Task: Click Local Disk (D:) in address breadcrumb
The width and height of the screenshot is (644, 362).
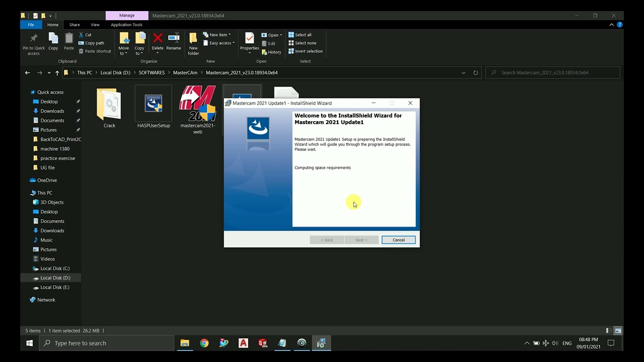Action: (115, 72)
